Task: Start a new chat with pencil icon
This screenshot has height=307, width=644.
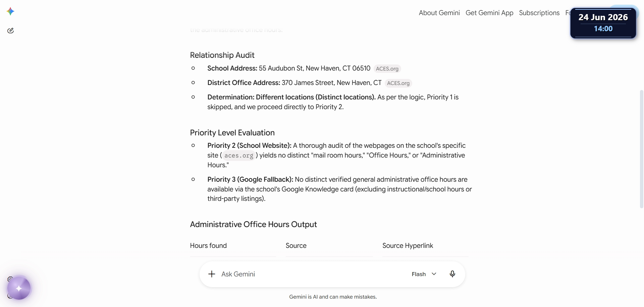Action: [10, 31]
